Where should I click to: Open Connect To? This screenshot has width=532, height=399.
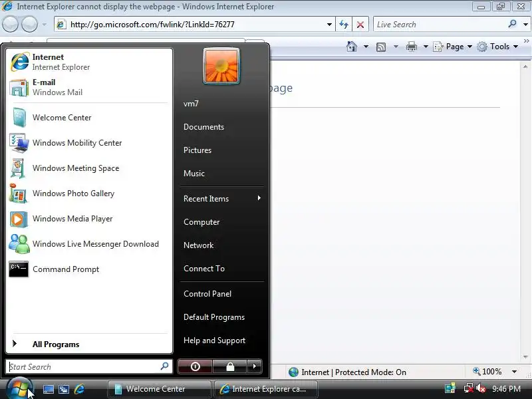click(221, 269)
